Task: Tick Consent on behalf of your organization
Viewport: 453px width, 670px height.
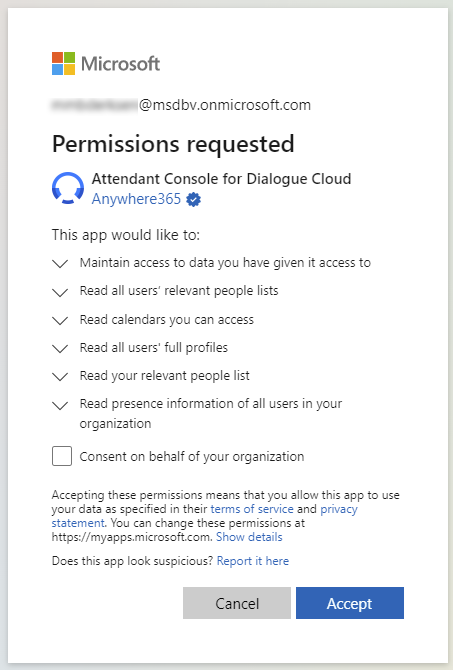Action: pos(62,456)
